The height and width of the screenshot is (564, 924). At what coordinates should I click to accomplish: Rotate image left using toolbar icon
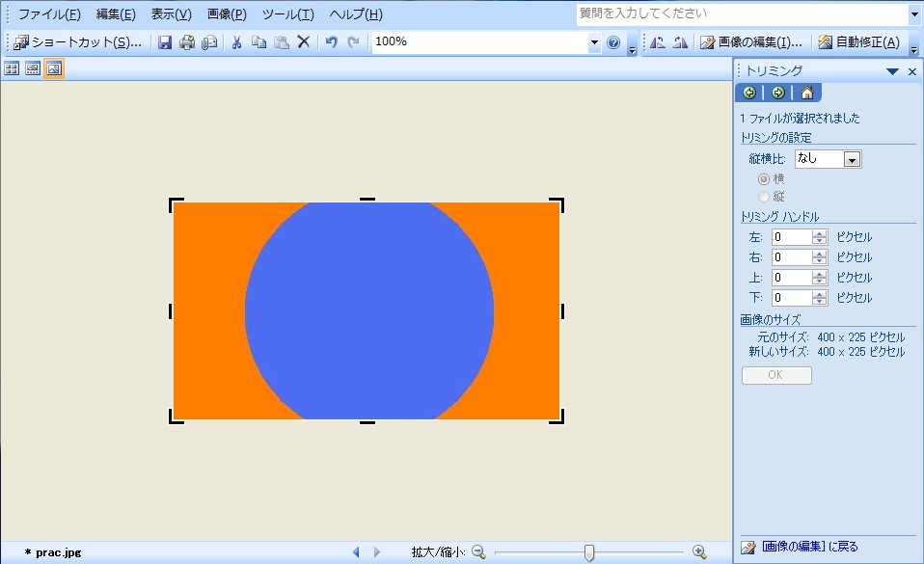(x=657, y=42)
